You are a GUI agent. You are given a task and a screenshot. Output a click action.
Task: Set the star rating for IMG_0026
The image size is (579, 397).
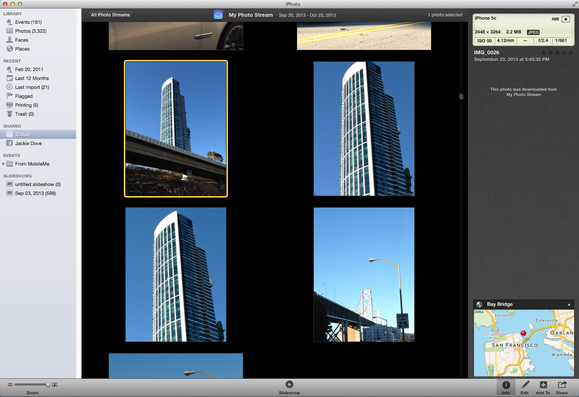tap(557, 53)
